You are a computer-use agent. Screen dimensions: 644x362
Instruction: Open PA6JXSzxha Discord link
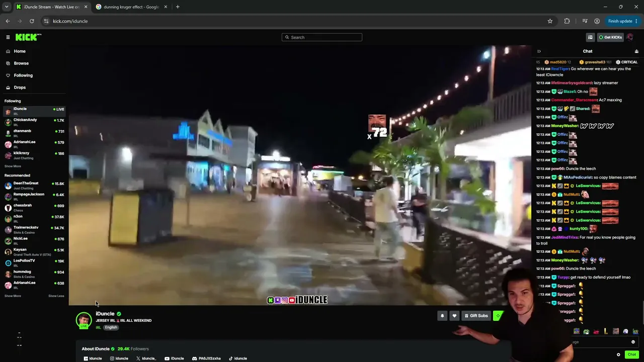tap(206, 358)
